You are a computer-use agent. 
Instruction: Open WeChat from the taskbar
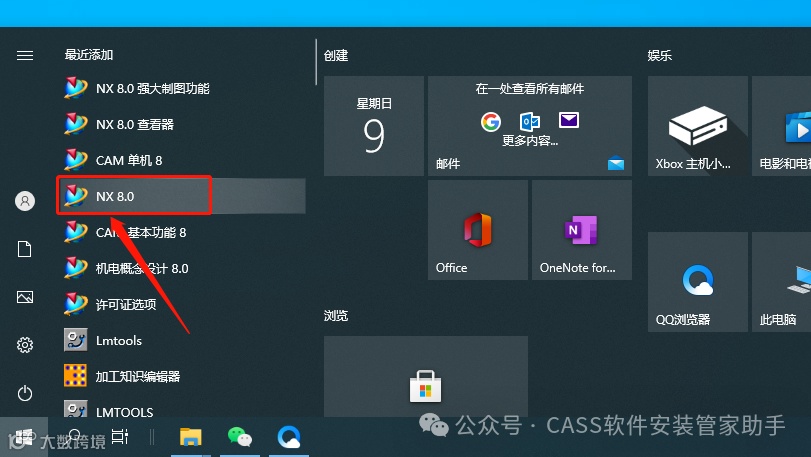click(x=239, y=437)
